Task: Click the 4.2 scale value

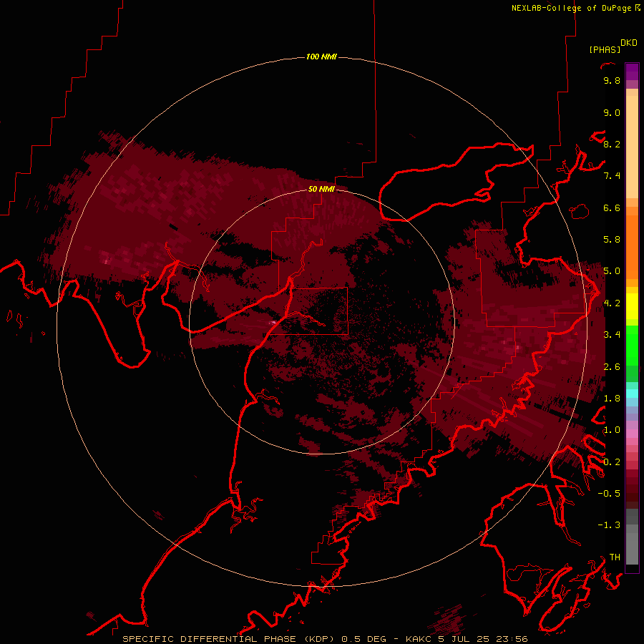Action: (x=612, y=303)
